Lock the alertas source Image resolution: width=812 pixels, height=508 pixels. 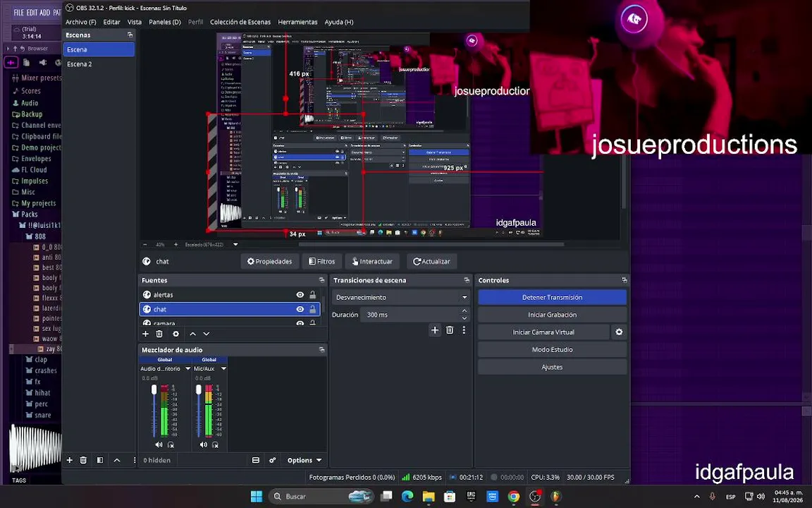313,294
